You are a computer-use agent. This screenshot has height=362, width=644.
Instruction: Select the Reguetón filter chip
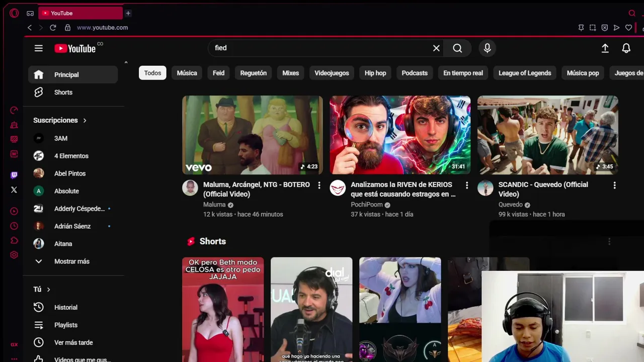tap(254, 73)
